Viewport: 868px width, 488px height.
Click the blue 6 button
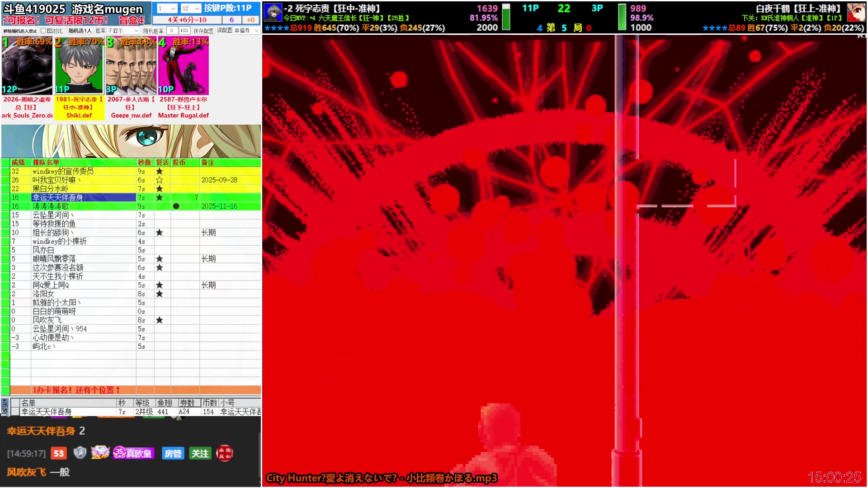click(231, 20)
